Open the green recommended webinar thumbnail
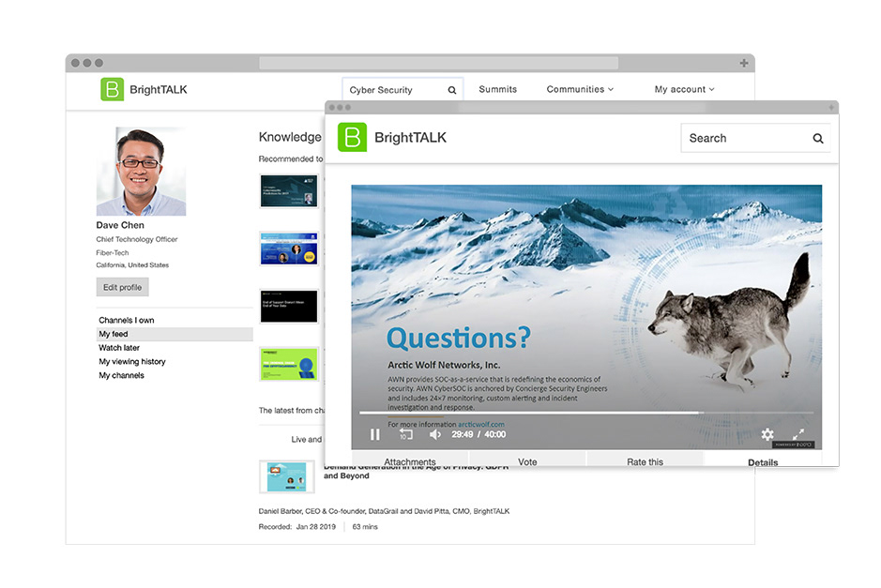Image resolution: width=881 pixels, height=588 pixels. tap(289, 364)
